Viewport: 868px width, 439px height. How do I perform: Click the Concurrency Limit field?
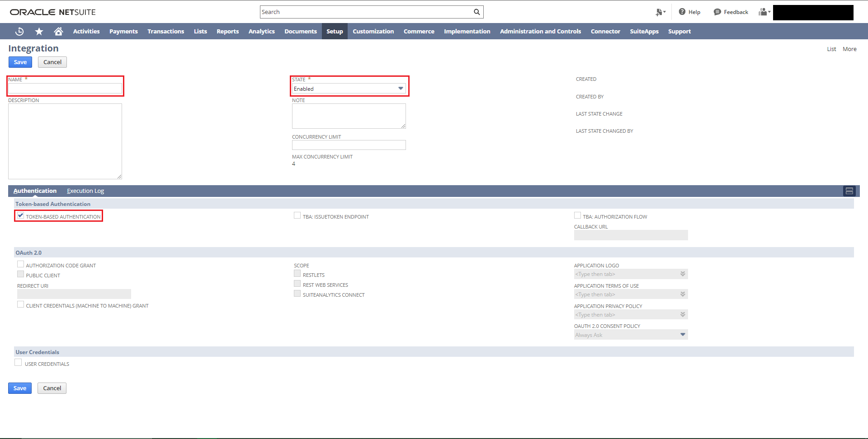pos(349,145)
